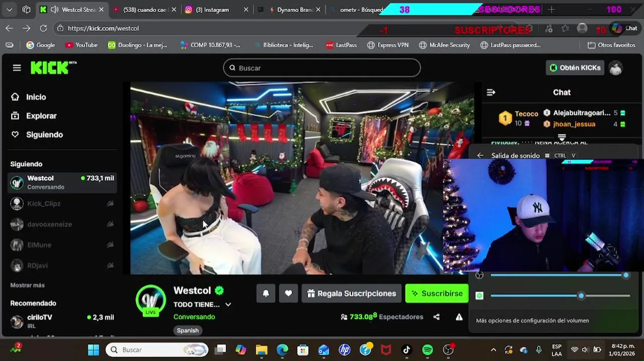The height and width of the screenshot is (361, 644).
Task: Open File Explorer from the taskbar
Action: pyautogui.click(x=261, y=350)
